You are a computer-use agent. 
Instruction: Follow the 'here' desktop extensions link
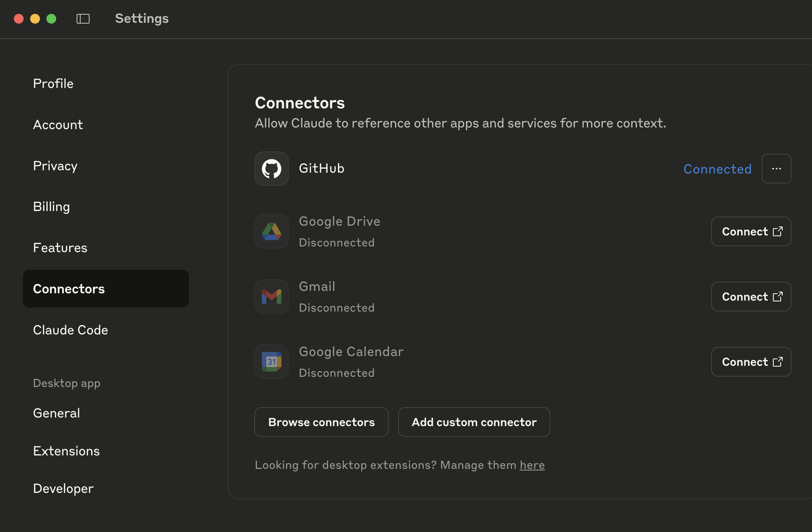pos(532,465)
